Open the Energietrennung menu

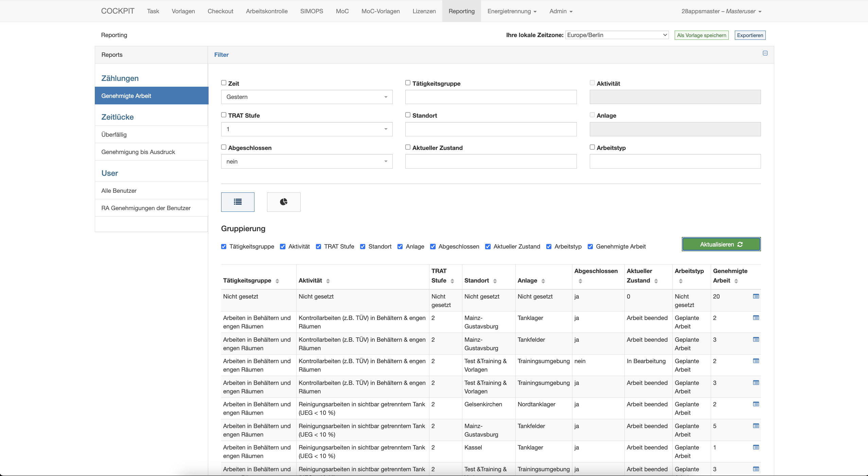point(512,11)
